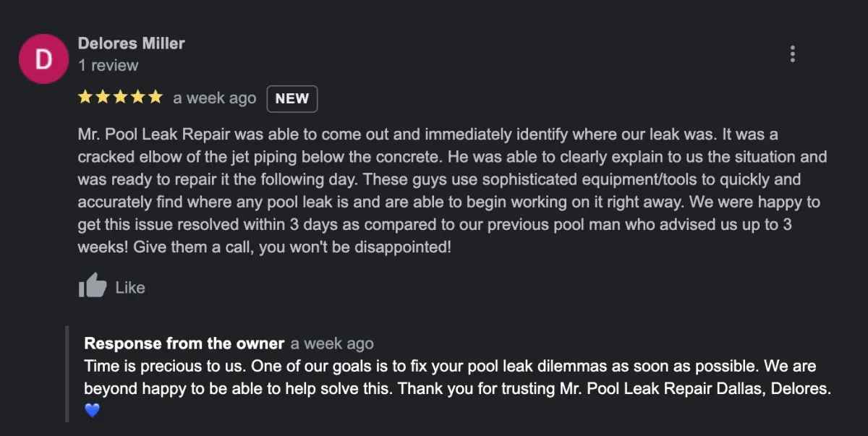The height and width of the screenshot is (436, 868).
Task: Click the fourth star in the rating
Action: tap(137, 98)
